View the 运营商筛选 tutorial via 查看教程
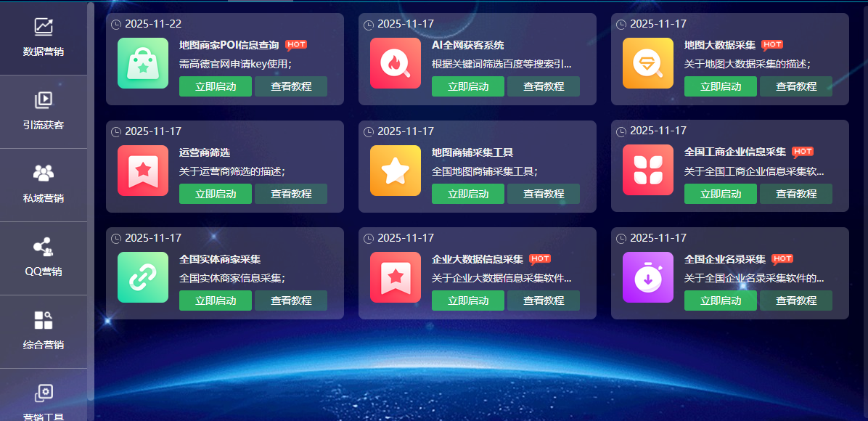This screenshot has width=868, height=421. pyautogui.click(x=291, y=194)
